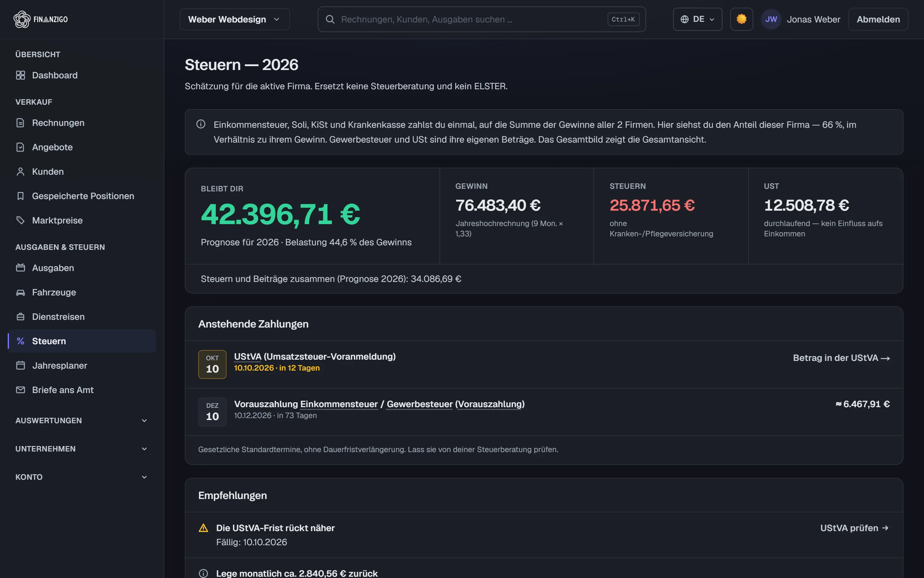Image resolution: width=924 pixels, height=578 pixels.
Task: Open Dienstreisen from the sidebar
Action: point(81,317)
